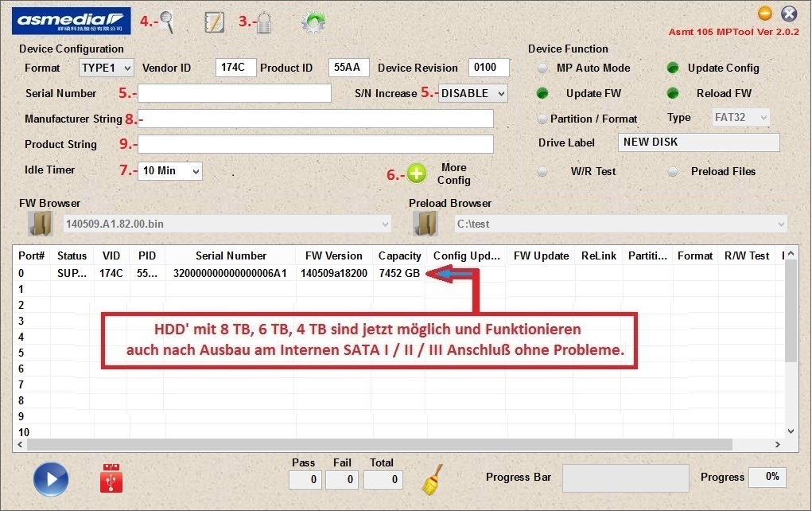Close the MPTool window
The width and height of the screenshot is (812, 511).
[789, 14]
